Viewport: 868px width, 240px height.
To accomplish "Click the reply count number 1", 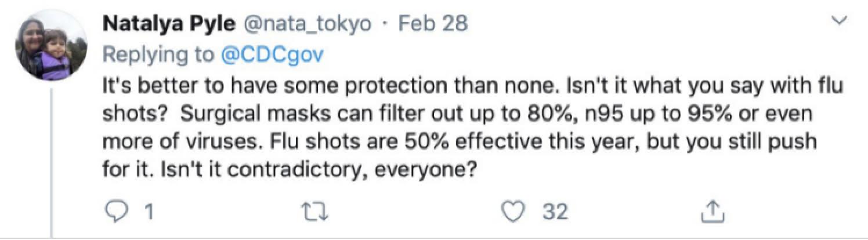I will click(x=149, y=213).
